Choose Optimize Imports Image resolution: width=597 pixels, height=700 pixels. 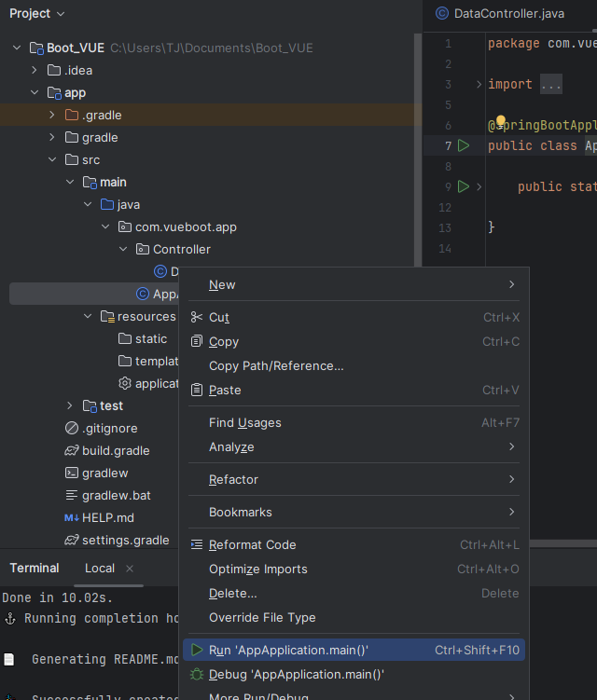(x=354, y=569)
